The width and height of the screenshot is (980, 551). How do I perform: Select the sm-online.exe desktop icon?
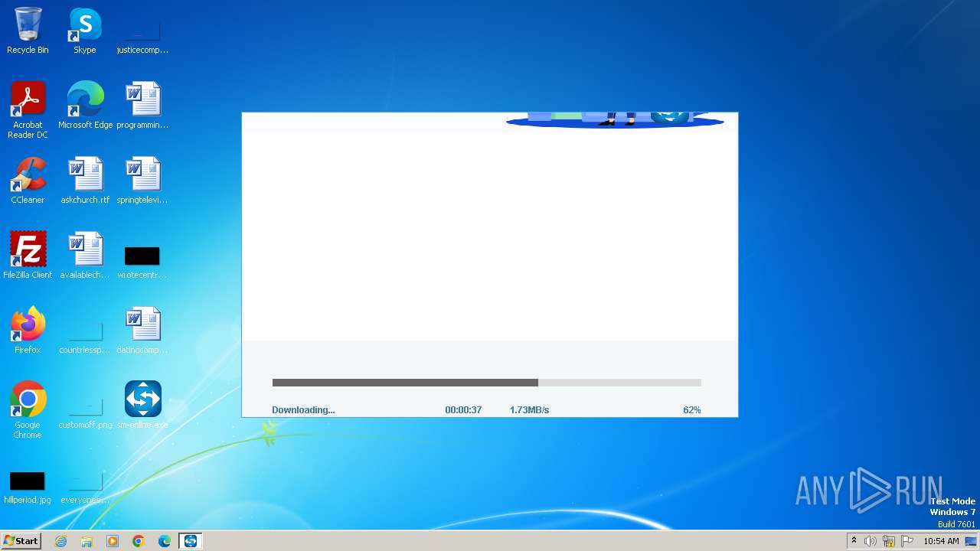coord(142,405)
